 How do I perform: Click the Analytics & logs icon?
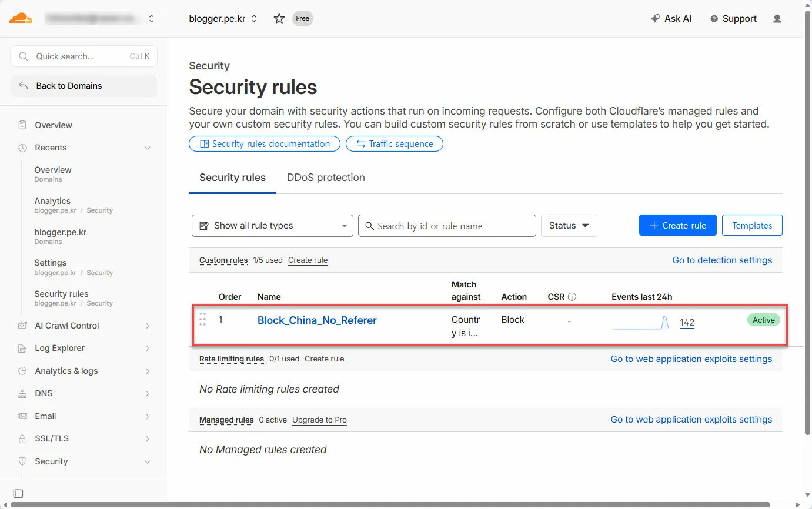(x=22, y=371)
